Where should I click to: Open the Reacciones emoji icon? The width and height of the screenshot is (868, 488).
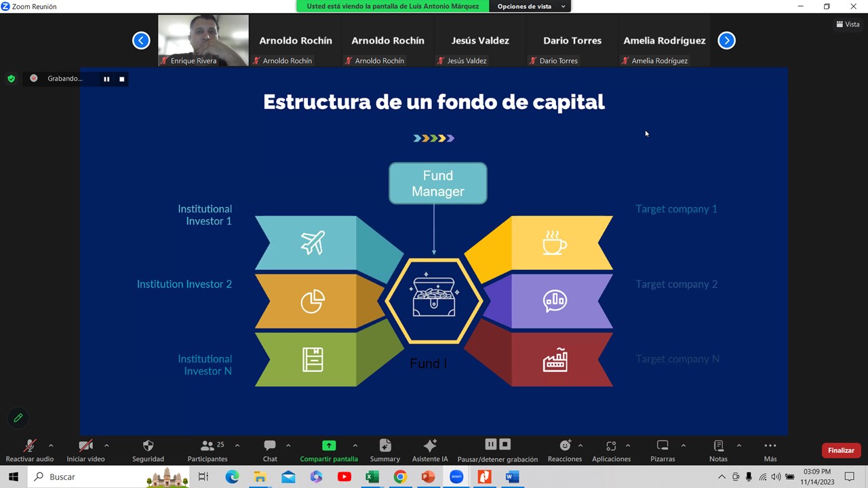(564, 446)
